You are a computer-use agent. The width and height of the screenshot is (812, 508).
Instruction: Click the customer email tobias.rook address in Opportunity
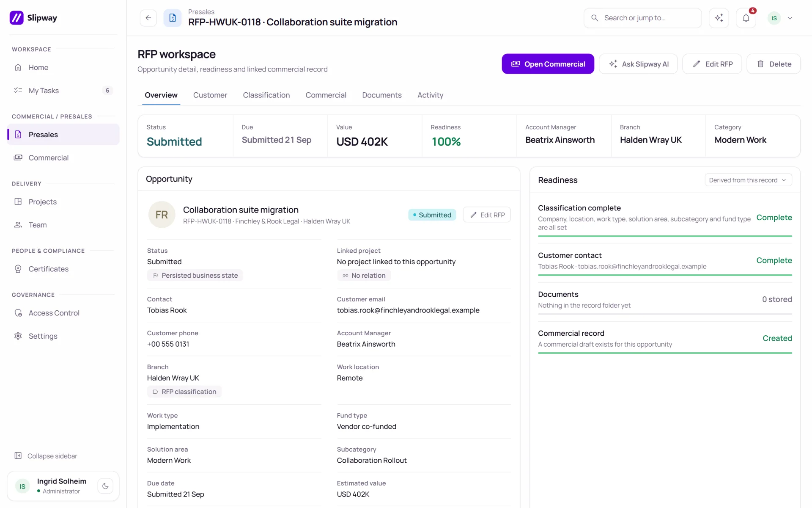(x=408, y=310)
